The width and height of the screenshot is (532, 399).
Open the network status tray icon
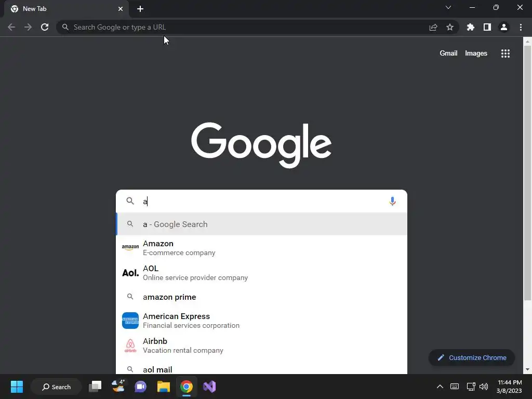(471, 387)
